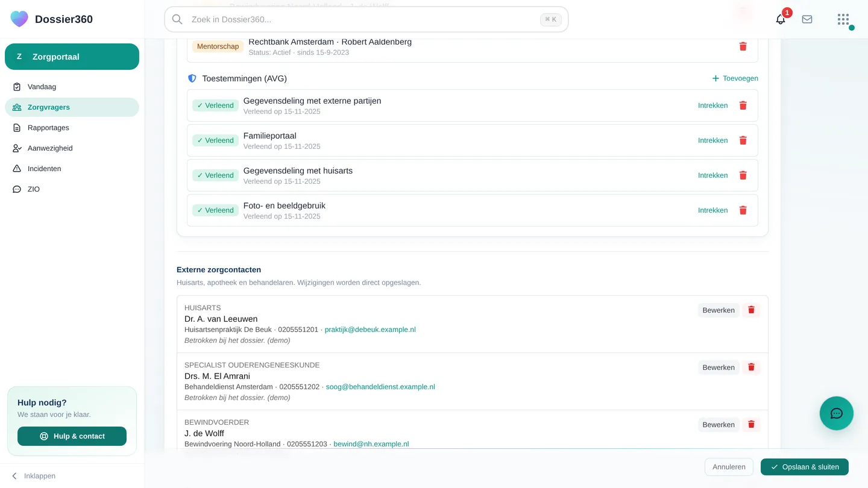Save with Opslaan & sluiten
Screen dimensions: 868x488
point(805,467)
